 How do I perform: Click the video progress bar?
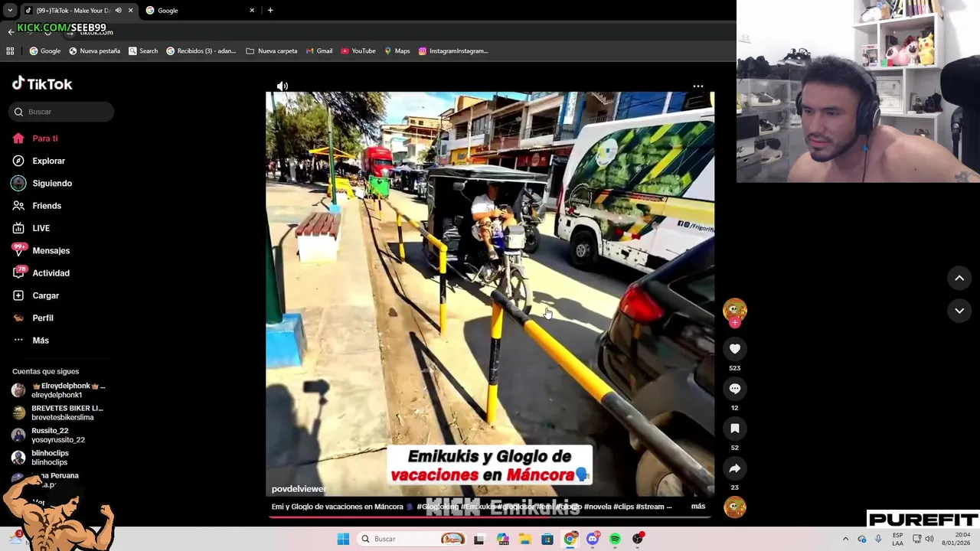[490, 517]
